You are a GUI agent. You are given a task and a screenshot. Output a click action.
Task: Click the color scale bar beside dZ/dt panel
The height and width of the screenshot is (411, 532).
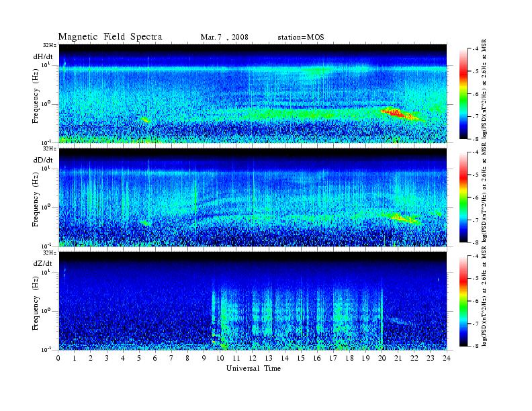(463, 301)
